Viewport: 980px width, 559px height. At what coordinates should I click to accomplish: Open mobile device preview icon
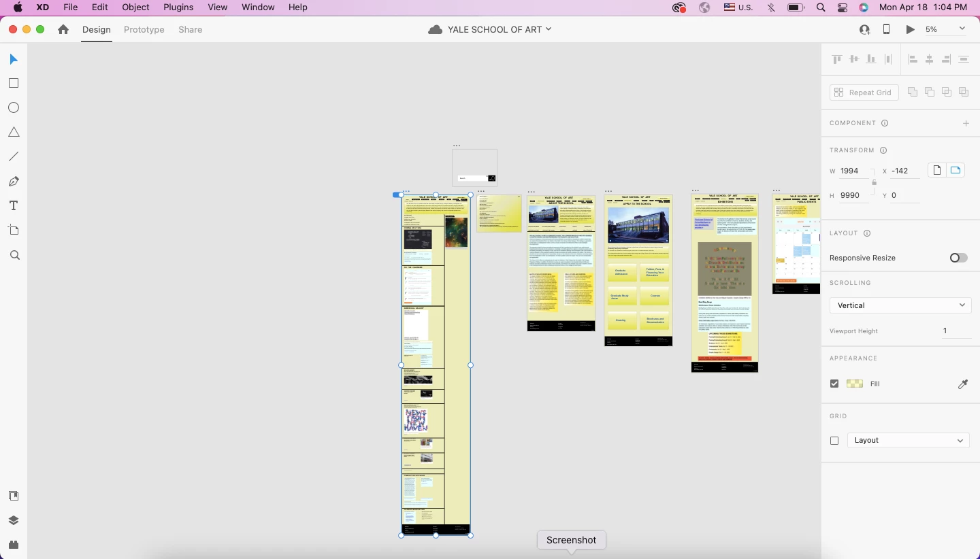click(x=886, y=29)
